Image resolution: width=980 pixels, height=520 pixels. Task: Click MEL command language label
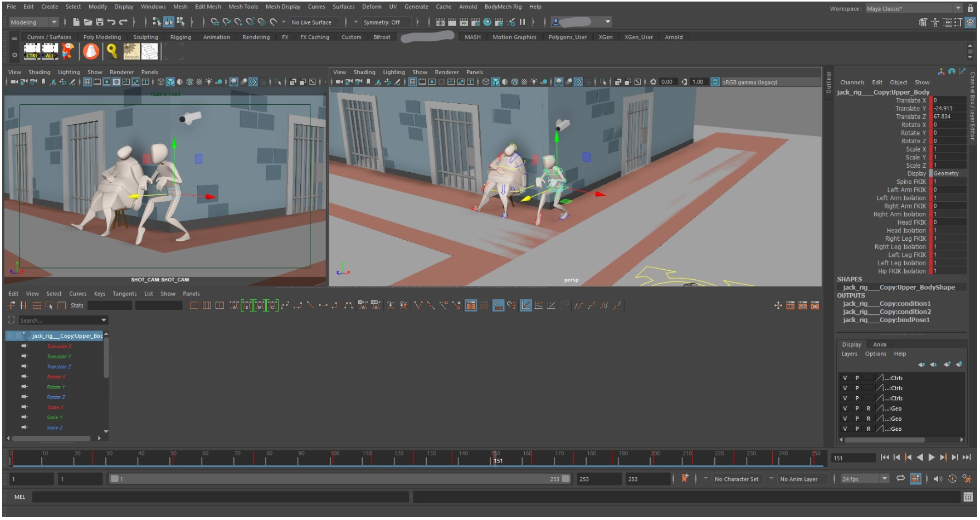(19, 497)
